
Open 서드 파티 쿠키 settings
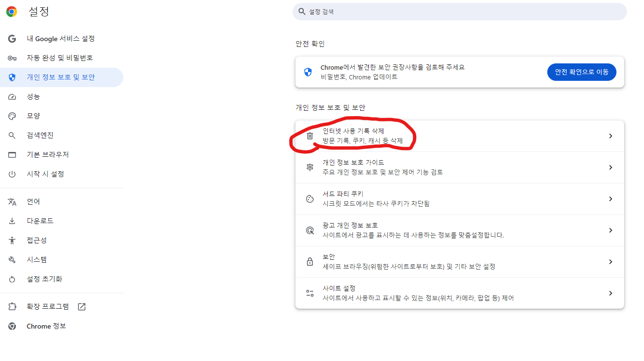(460, 199)
